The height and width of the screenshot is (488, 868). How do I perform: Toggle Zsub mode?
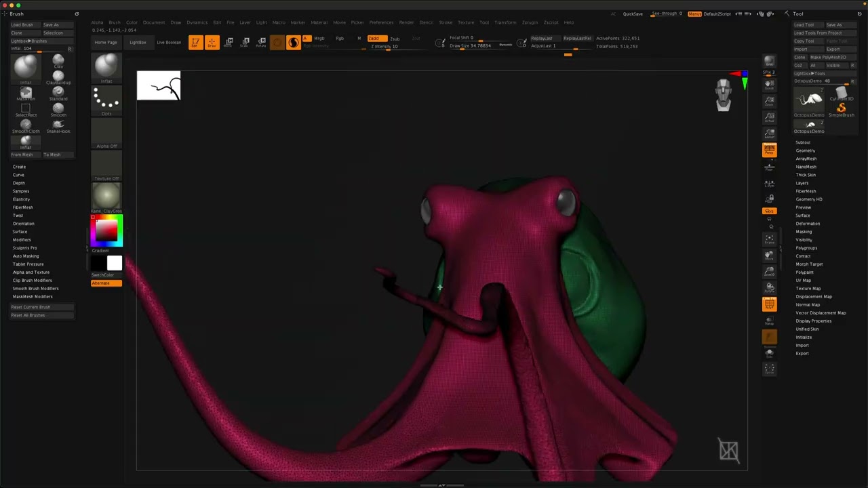(x=395, y=39)
